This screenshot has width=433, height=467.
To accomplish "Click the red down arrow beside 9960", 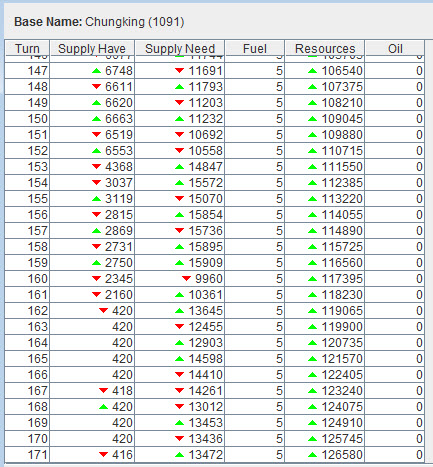I will 186,279.
